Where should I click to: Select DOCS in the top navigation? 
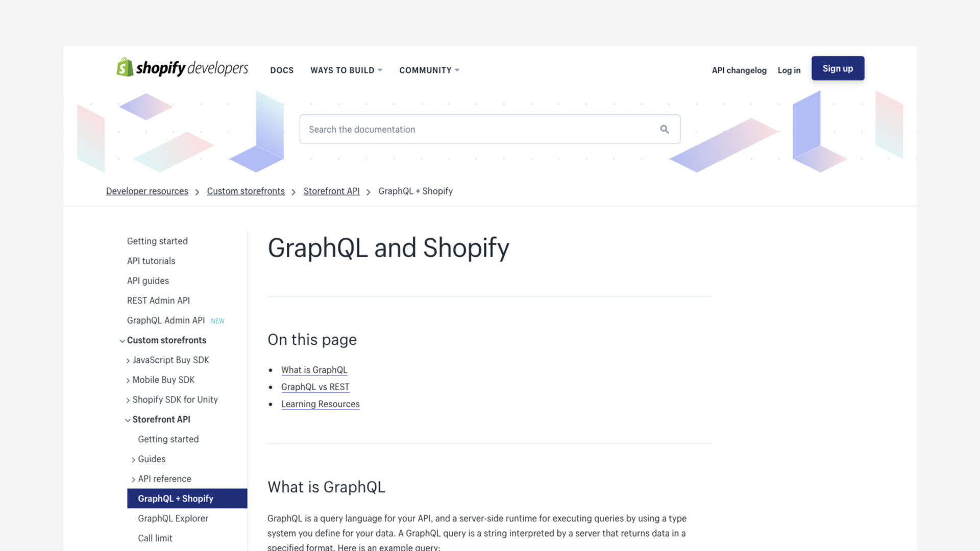pos(282,70)
